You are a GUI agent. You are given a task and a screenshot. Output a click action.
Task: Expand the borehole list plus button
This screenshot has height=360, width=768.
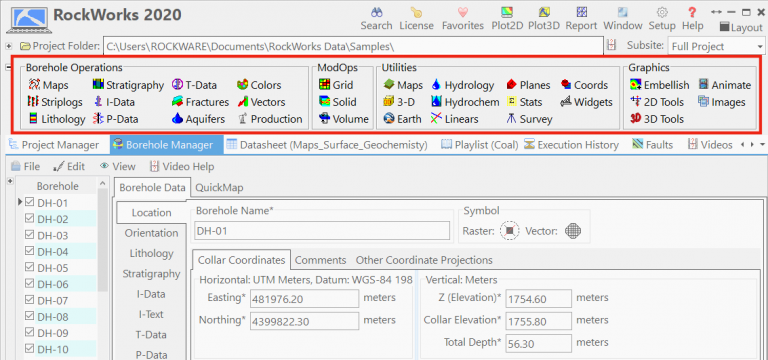coord(9,181)
